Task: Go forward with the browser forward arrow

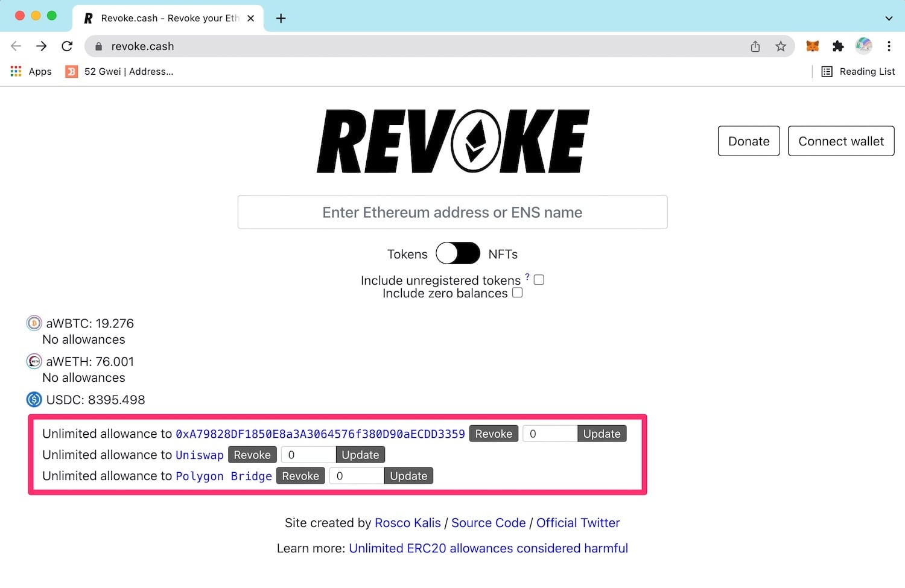Action: (42, 46)
